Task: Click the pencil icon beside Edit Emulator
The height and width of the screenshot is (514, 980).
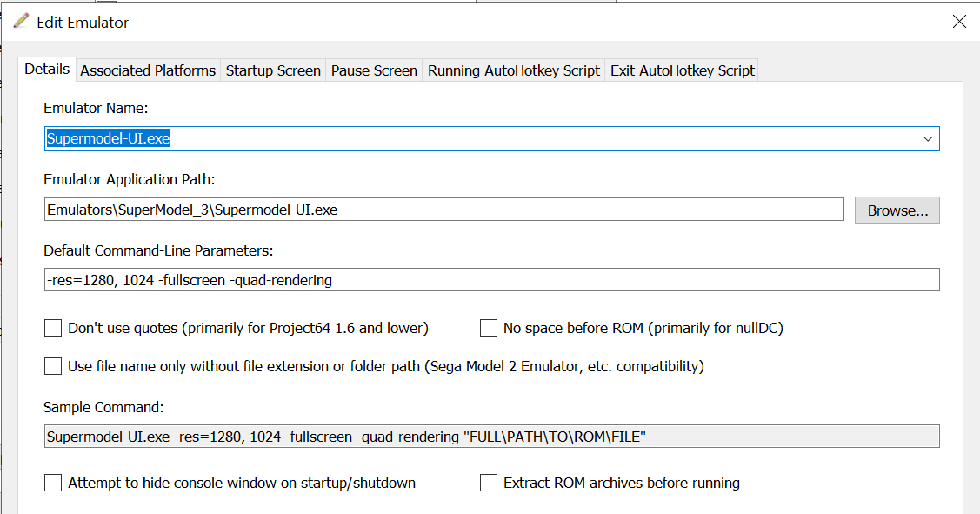Action: [x=21, y=21]
